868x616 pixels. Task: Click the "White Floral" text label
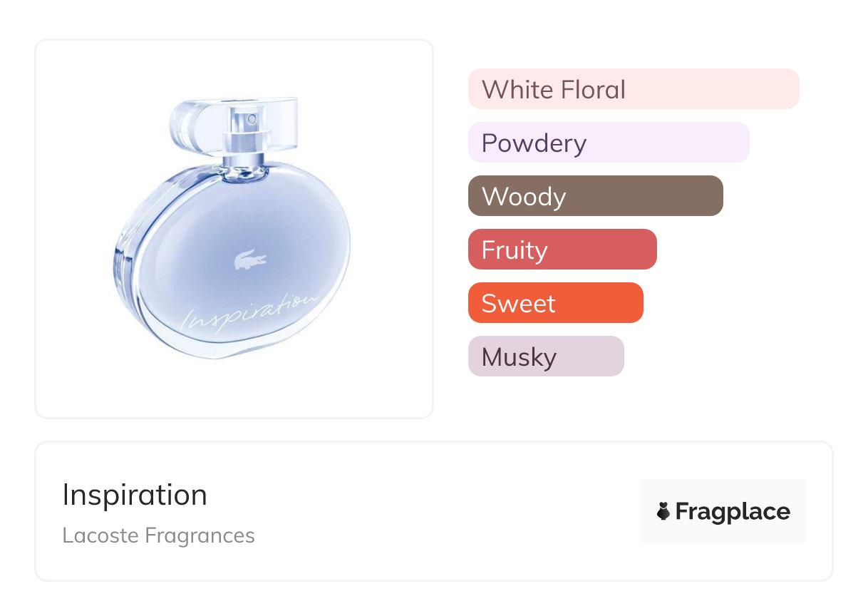pos(554,90)
